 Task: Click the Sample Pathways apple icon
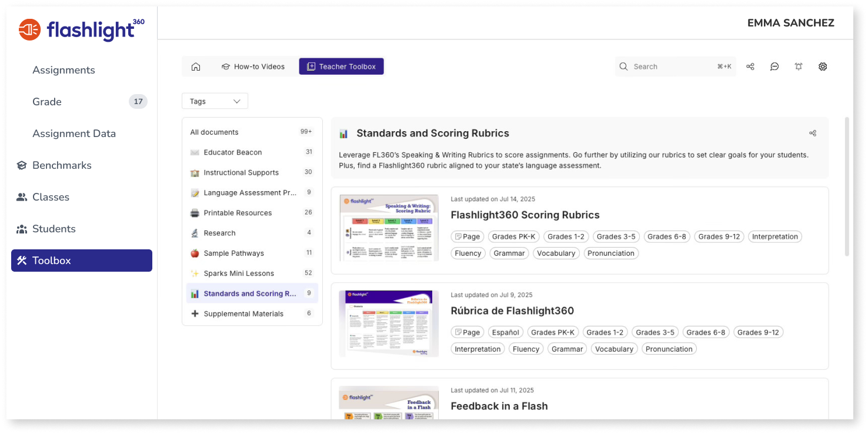(x=195, y=253)
